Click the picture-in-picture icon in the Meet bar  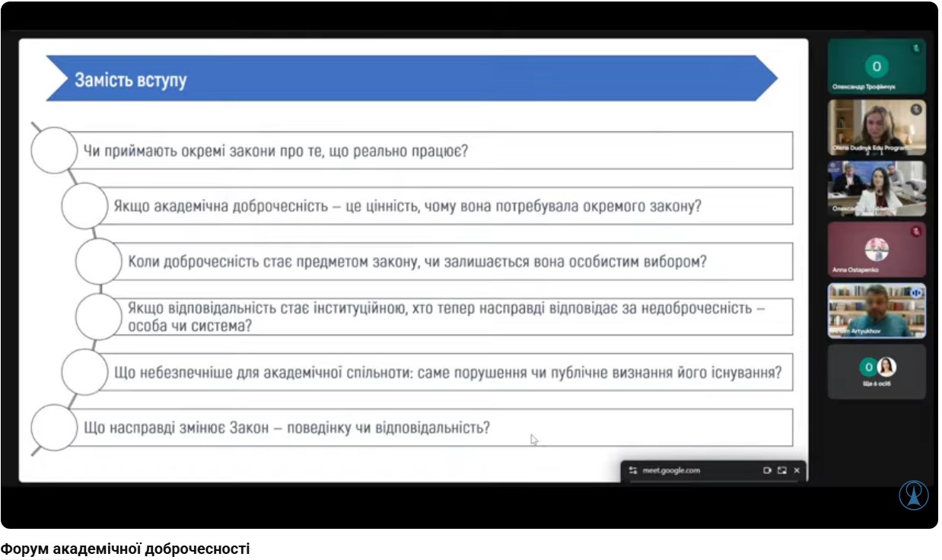coord(781,471)
